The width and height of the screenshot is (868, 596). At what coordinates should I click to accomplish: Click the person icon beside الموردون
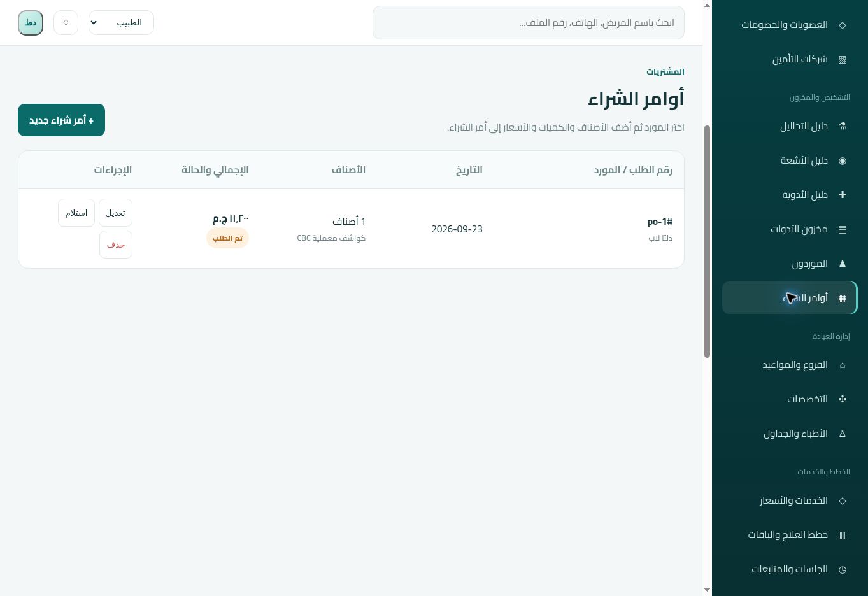(843, 264)
